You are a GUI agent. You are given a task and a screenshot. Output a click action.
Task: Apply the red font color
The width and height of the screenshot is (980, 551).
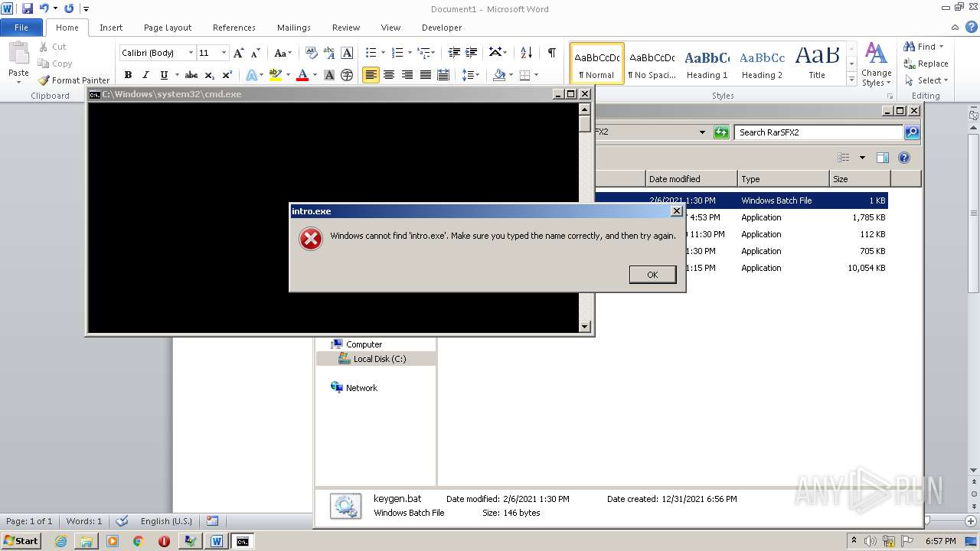[302, 75]
